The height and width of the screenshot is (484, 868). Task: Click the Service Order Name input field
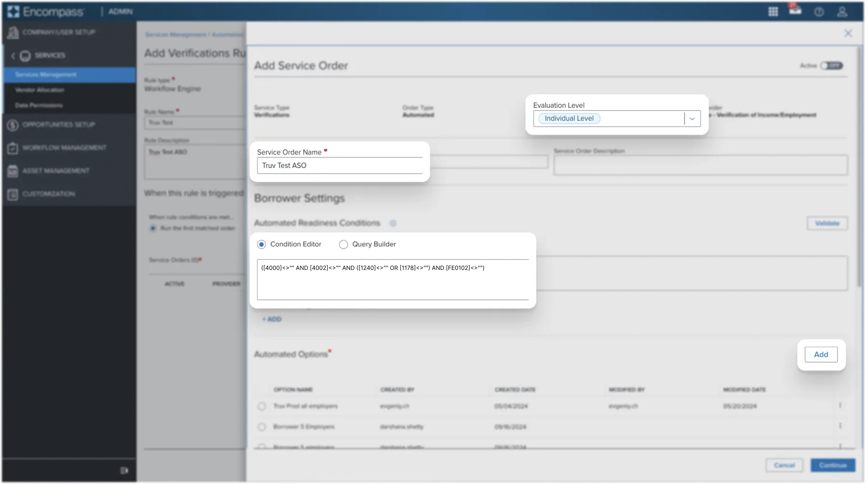point(339,166)
